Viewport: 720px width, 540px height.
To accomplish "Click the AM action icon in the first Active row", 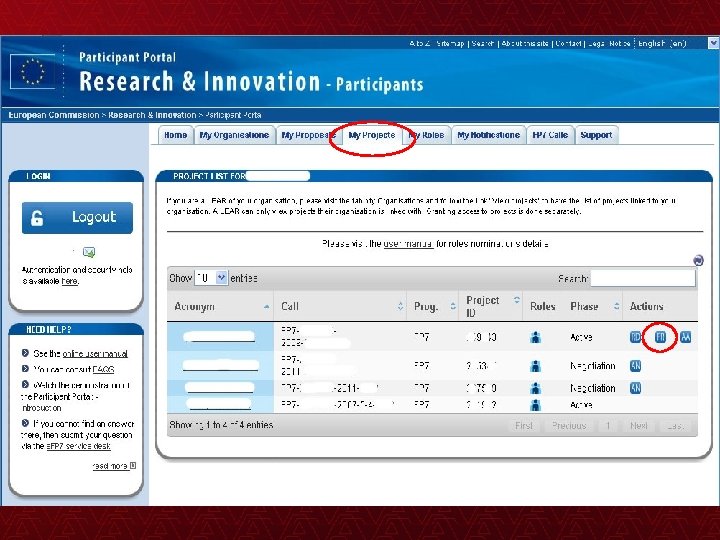I will 685,337.
